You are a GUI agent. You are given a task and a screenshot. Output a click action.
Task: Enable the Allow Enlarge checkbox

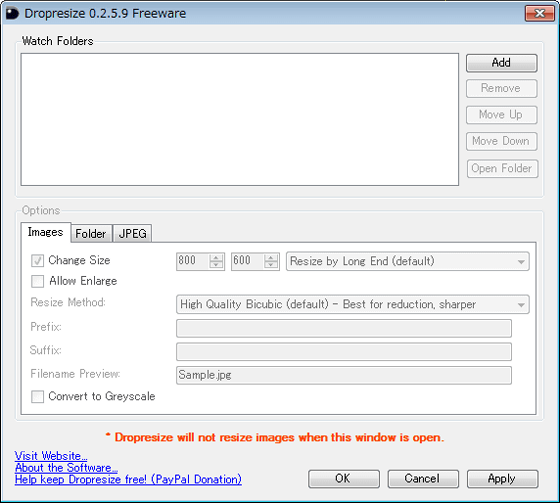[x=38, y=281]
